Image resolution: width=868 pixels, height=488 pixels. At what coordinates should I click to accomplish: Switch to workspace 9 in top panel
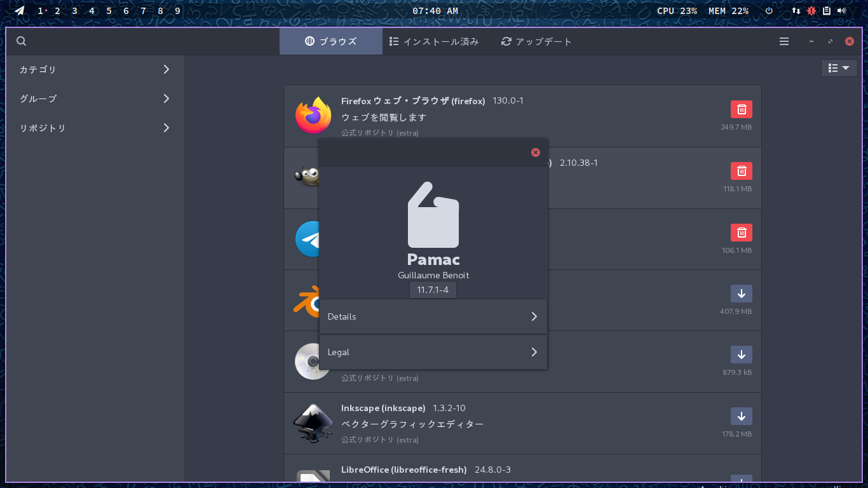[177, 11]
